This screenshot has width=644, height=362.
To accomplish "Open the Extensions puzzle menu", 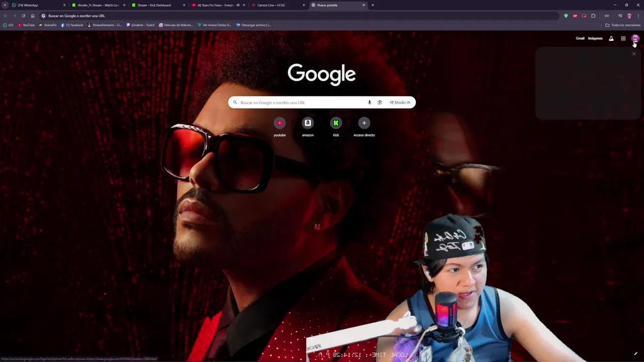I will (593, 16).
